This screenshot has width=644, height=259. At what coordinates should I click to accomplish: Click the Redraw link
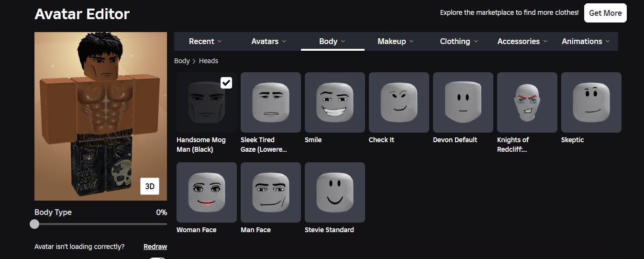(155, 247)
